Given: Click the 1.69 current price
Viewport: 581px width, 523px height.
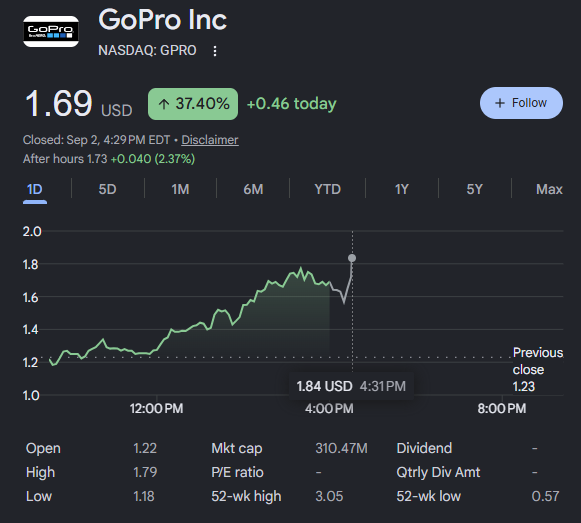Looking at the screenshot, I should pos(58,103).
